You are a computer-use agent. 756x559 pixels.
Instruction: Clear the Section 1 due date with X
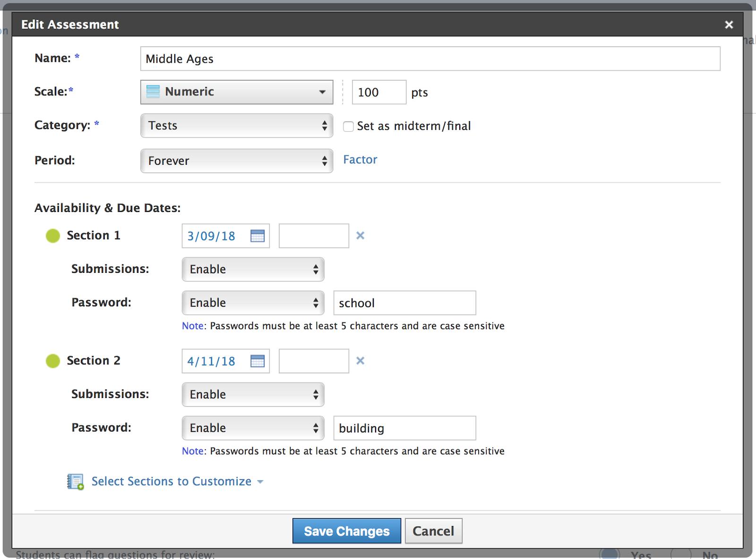pyautogui.click(x=360, y=236)
